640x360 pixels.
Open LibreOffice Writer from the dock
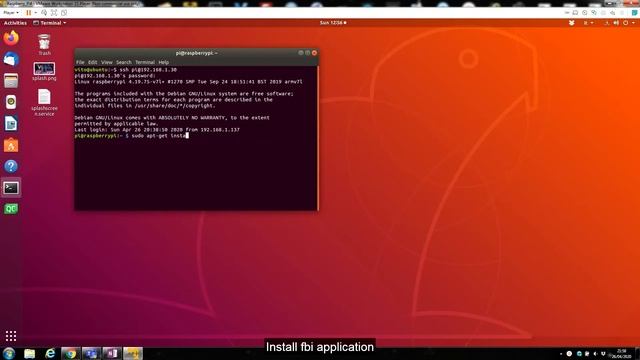pyautogui.click(x=11, y=124)
